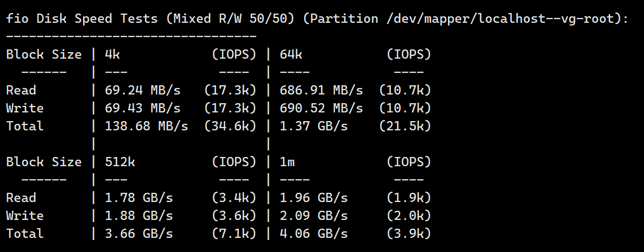Click the 512k read speed 1.78 GB/s
The height and width of the screenshot is (252, 644).
coord(139,198)
